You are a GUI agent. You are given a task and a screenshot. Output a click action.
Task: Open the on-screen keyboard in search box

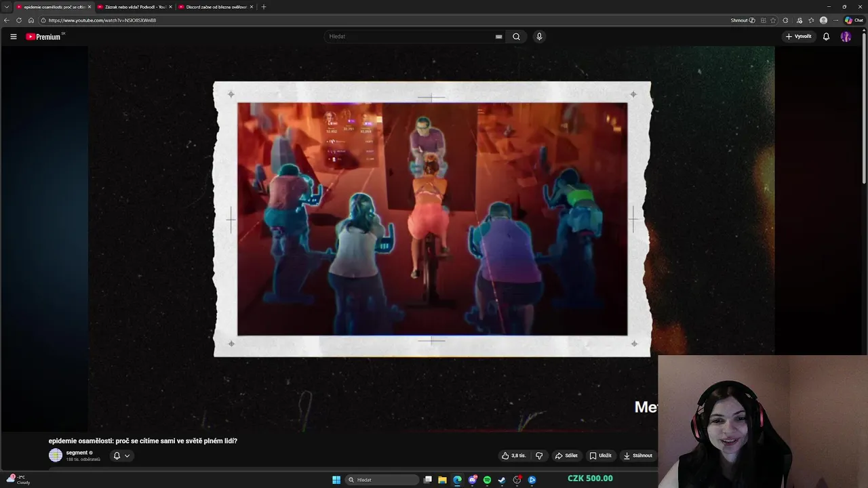coord(499,37)
